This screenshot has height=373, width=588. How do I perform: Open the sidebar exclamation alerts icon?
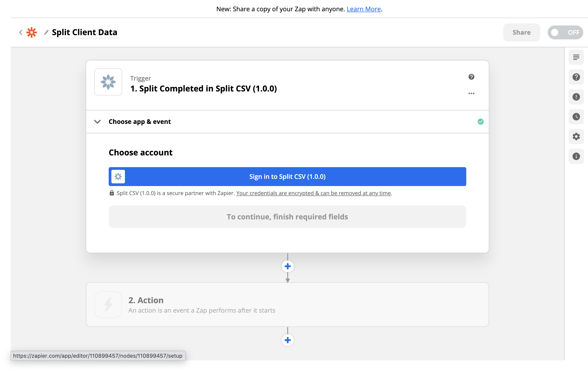click(576, 97)
